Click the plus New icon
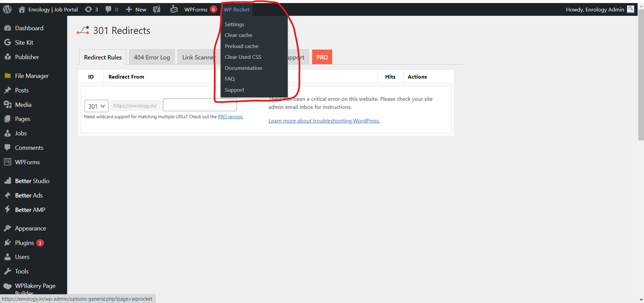The image size is (644, 303). [x=129, y=9]
